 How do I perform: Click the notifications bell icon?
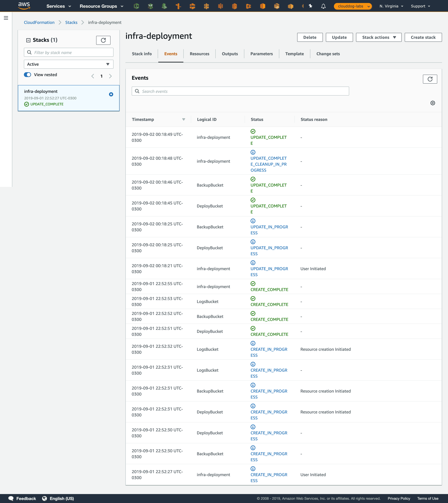tap(323, 6)
